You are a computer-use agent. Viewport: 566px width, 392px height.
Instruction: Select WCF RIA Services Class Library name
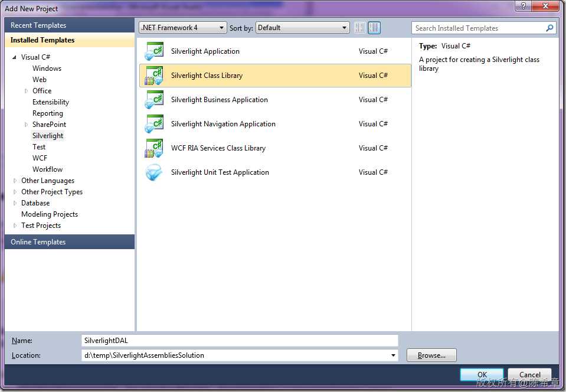coord(218,148)
